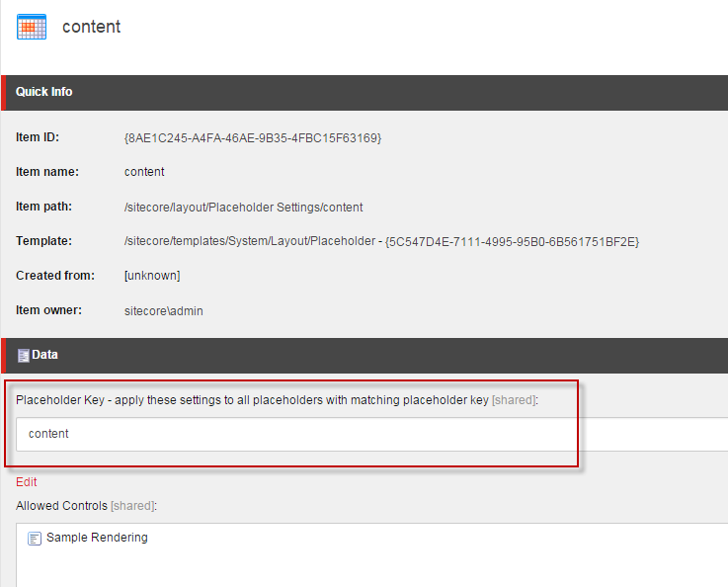This screenshot has height=587, width=728.
Task: Click the Created from [unknown] value
Action: coord(152,276)
